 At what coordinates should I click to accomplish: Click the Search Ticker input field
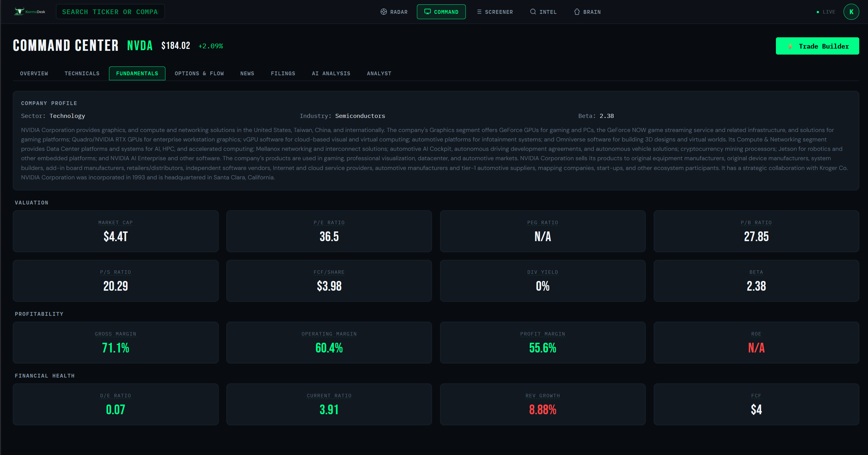point(110,12)
